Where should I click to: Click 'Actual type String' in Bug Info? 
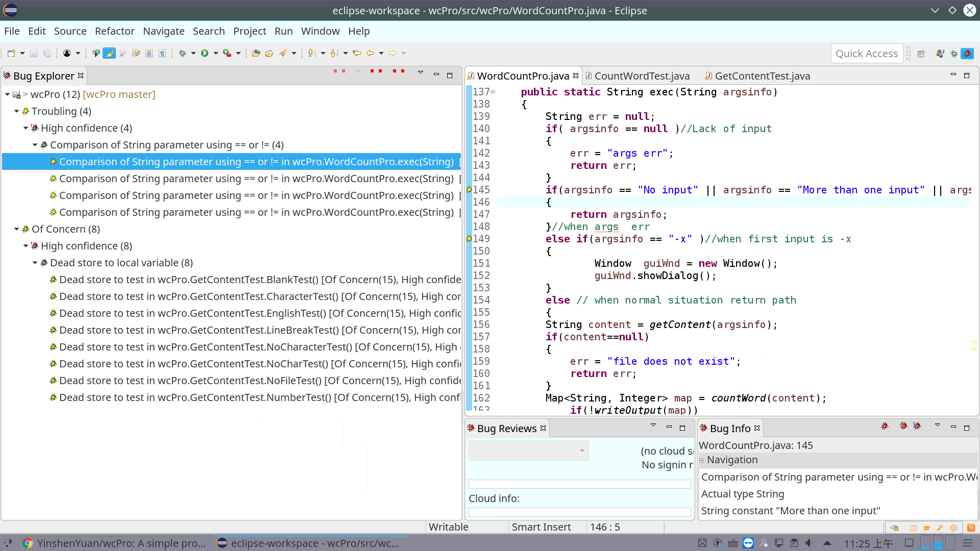(743, 494)
